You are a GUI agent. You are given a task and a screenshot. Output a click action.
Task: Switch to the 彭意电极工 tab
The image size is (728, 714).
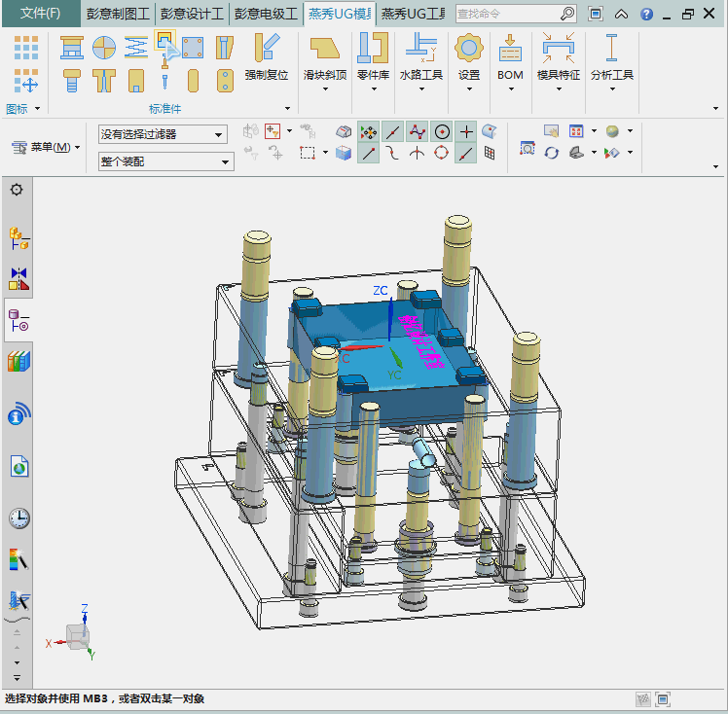click(x=266, y=14)
